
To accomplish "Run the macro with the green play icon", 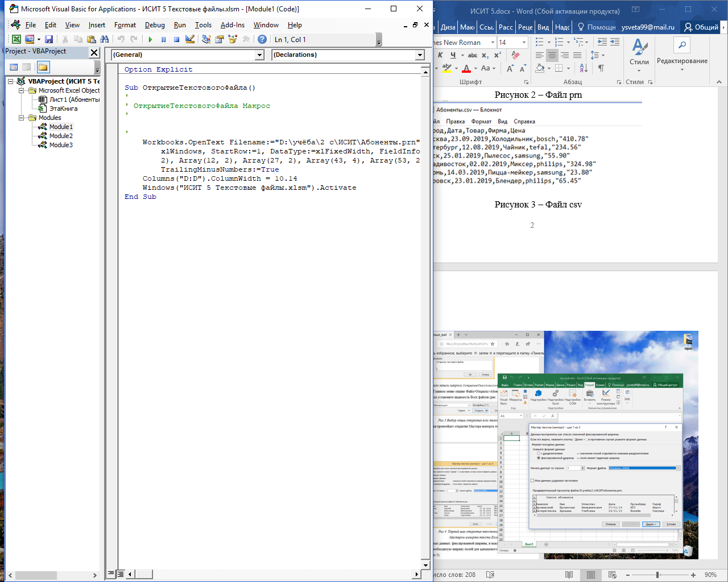I will 150,39.
